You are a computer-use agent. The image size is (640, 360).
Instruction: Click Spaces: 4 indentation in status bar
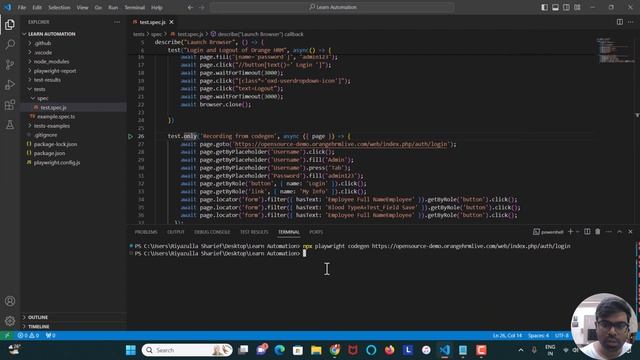tap(538, 336)
